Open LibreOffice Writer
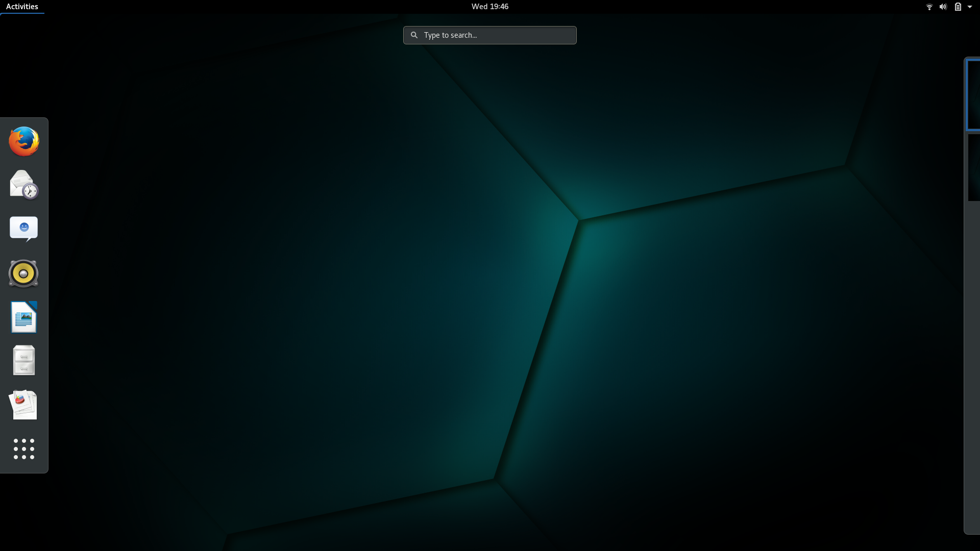 [x=23, y=317]
